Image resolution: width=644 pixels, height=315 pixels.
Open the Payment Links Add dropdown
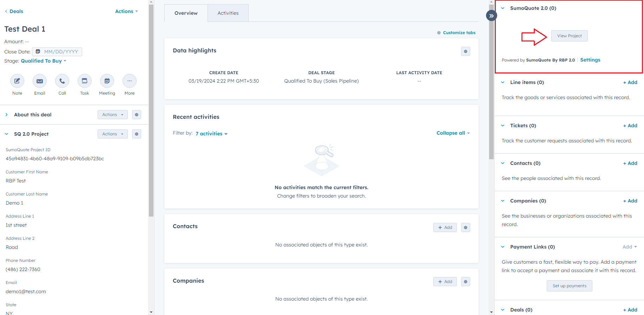pos(630,247)
